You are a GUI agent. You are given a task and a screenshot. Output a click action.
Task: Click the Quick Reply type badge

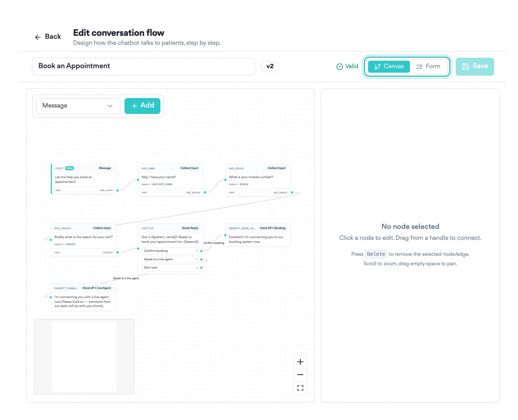(190, 228)
